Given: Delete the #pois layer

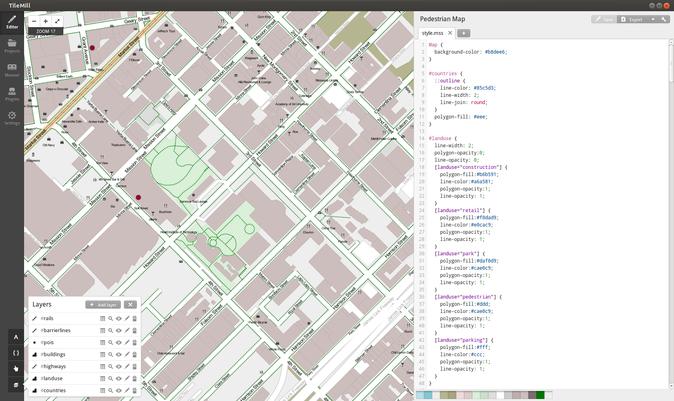Looking at the screenshot, I should click(135, 343).
